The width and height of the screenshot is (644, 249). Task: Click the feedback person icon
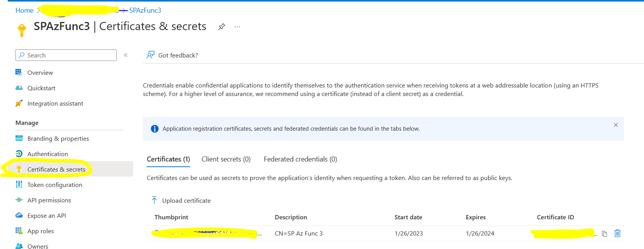pos(151,55)
